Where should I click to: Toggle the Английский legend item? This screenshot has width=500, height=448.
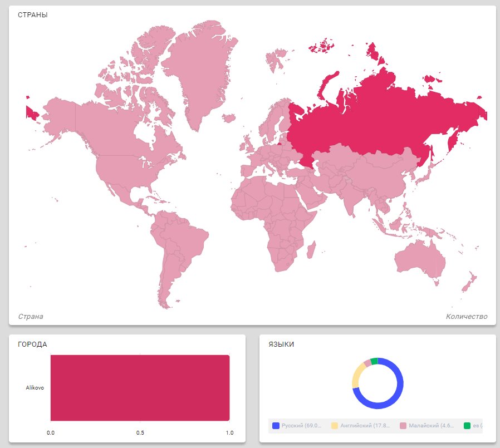363,426
